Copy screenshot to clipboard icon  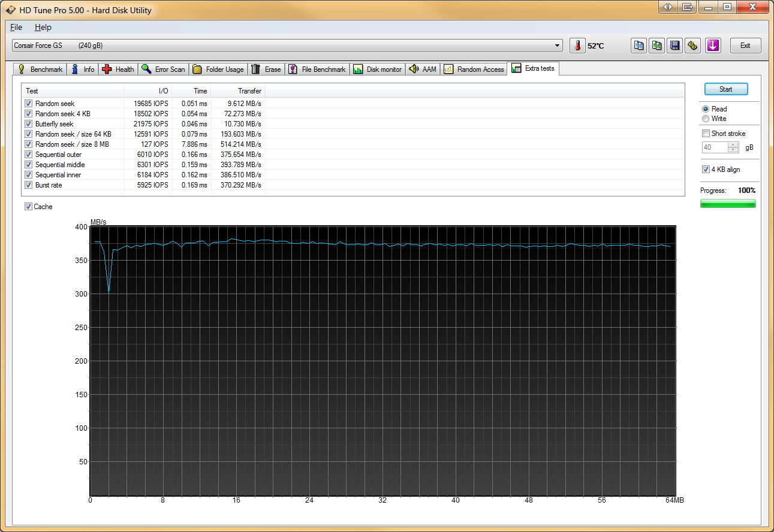[x=657, y=46]
